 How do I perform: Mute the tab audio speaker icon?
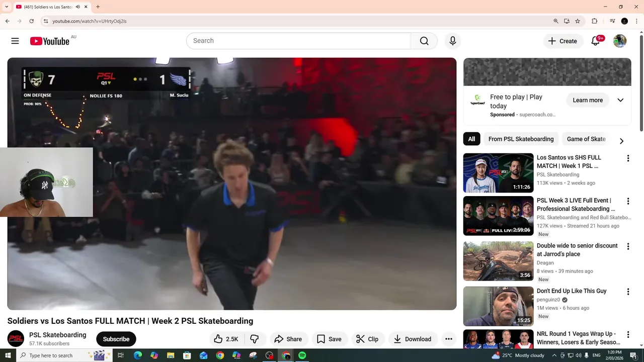point(78,7)
